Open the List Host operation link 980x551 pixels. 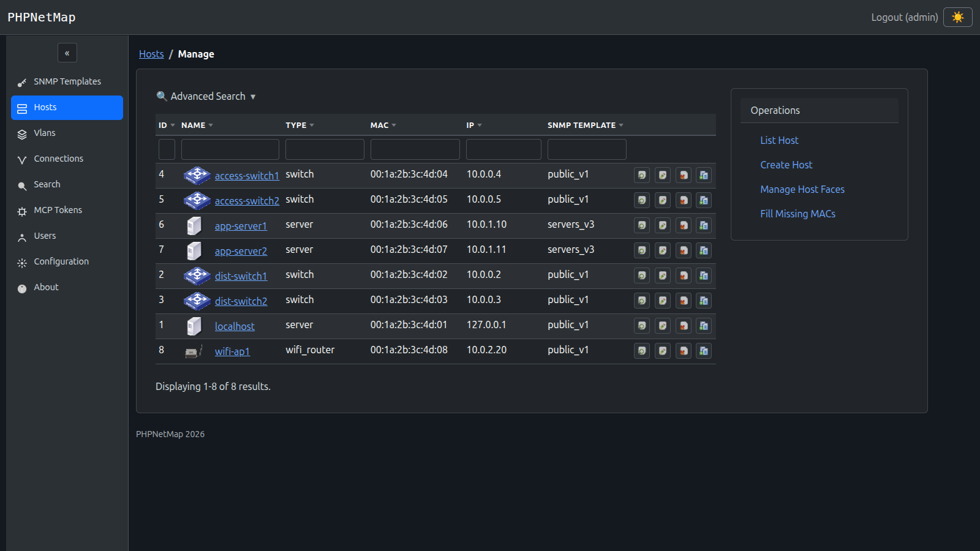pos(780,140)
